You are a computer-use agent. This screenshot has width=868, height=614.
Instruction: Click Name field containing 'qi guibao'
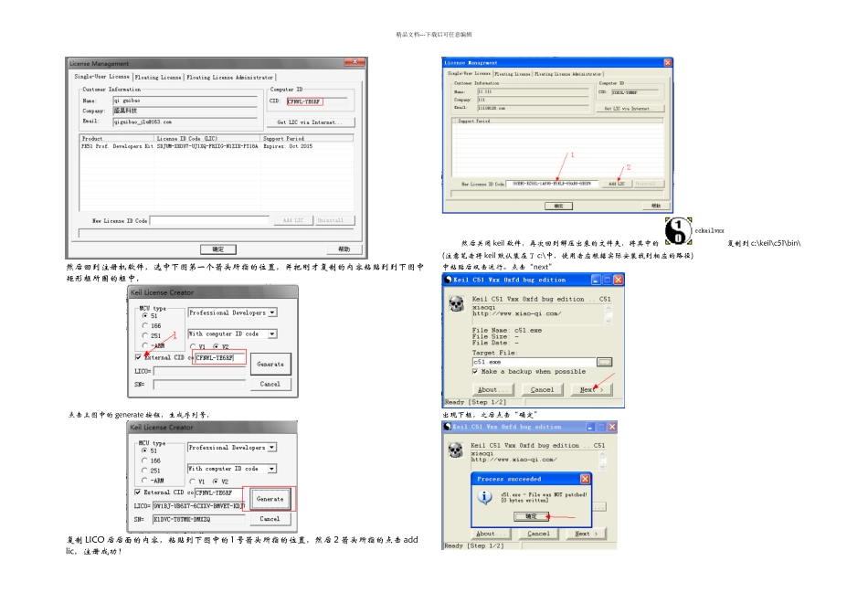tap(185, 101)
